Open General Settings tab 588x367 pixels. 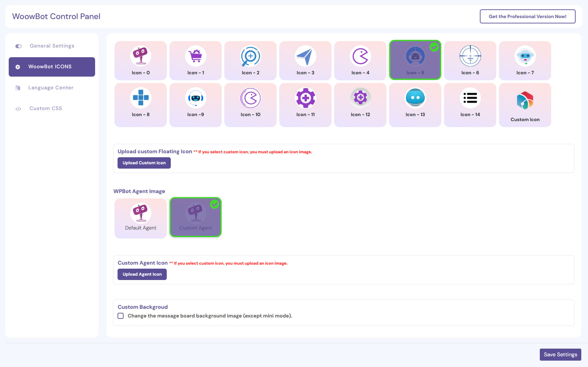point(52,46)
